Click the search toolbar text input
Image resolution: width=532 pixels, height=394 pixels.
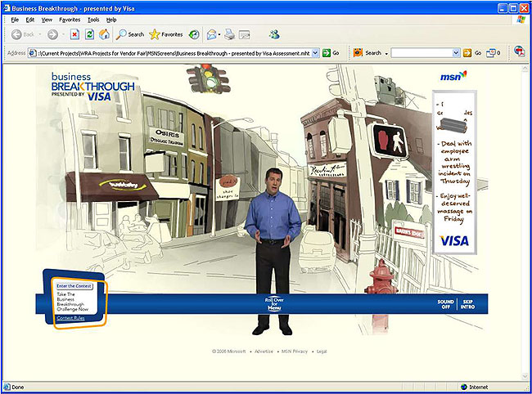pos(422,53)
